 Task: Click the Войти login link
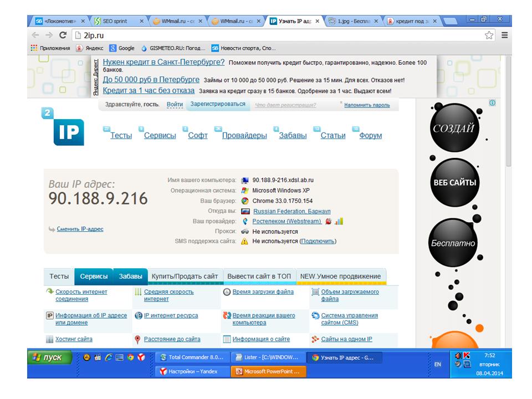click(175, 105)
